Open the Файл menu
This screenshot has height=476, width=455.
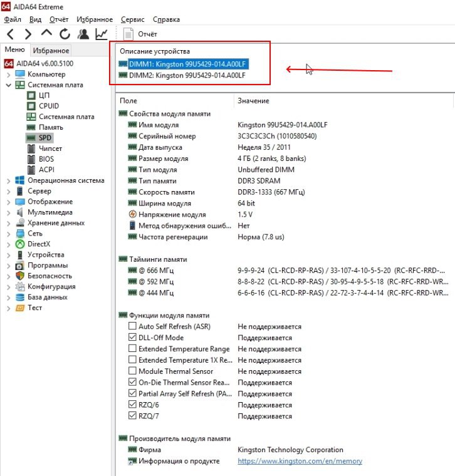(x=13, y=19)
